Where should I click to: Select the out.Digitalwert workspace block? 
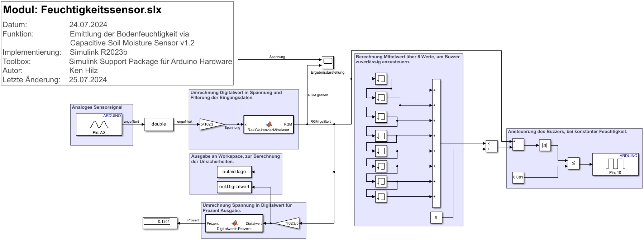(234, 187)
